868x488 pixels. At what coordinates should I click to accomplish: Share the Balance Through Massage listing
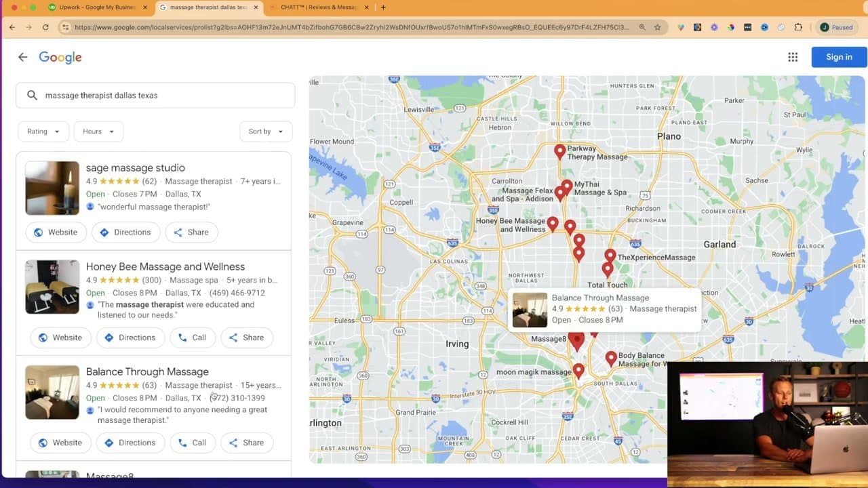coord(247,442)
